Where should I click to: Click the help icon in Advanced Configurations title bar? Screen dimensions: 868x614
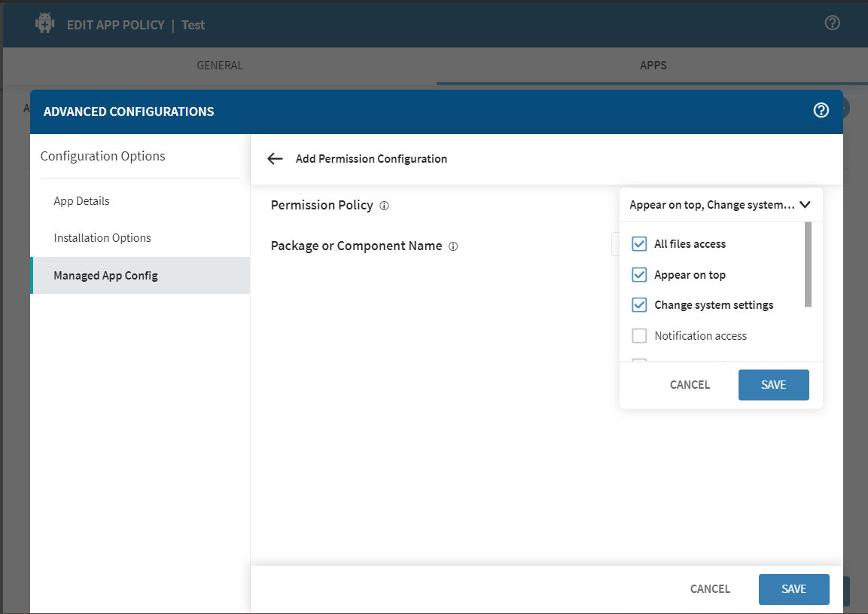821,111
